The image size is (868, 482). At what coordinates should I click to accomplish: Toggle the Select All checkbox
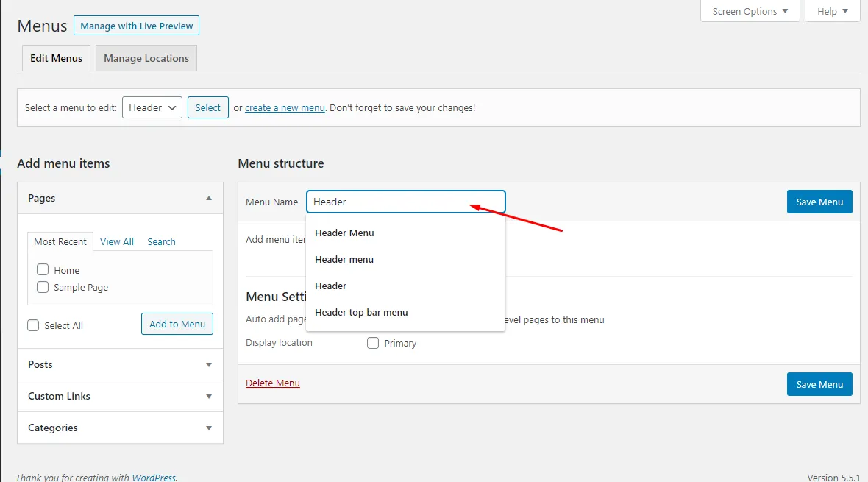point(33,325)
